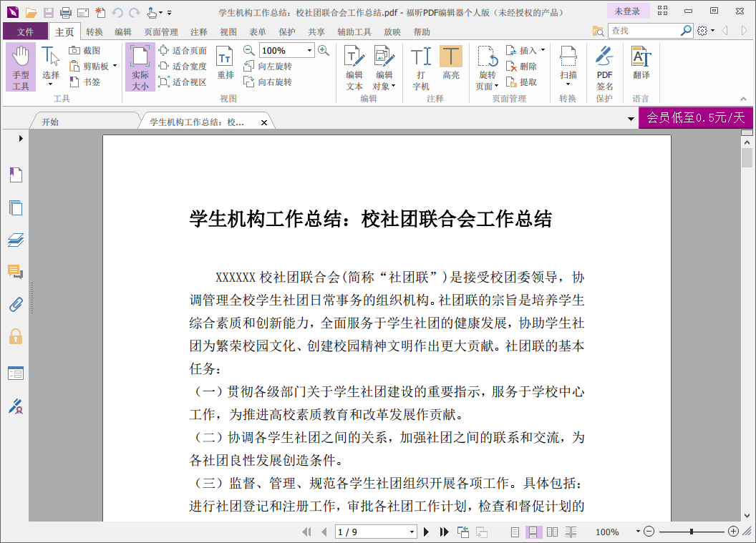This screenshot has width=756, height=543.
Task: Switch to the Edit (编辑) tab
Action: click(x=123, y=31)
